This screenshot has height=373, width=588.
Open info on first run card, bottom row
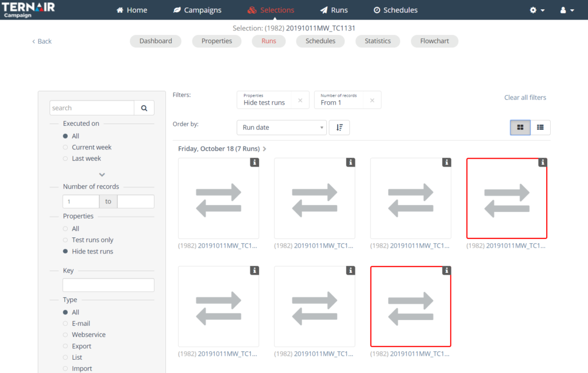pos(254,271)
